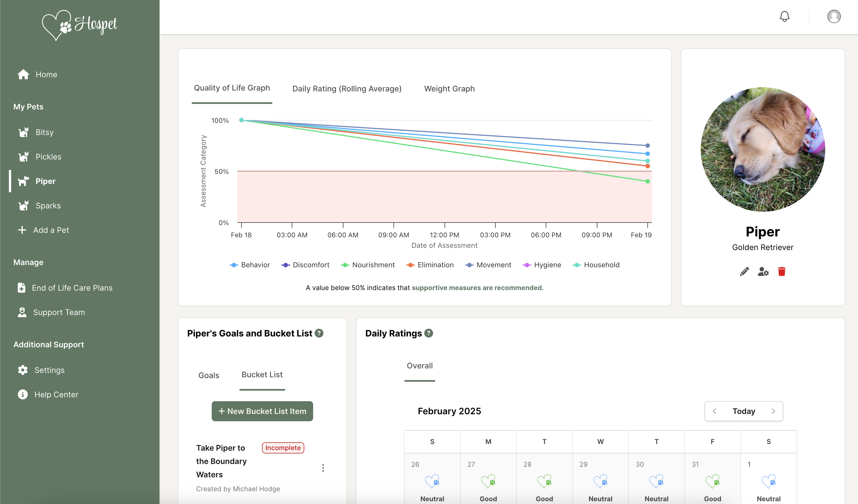Open the user account avatar menu
This screenshot has width=858, height=504.
(x=834, y=16)
